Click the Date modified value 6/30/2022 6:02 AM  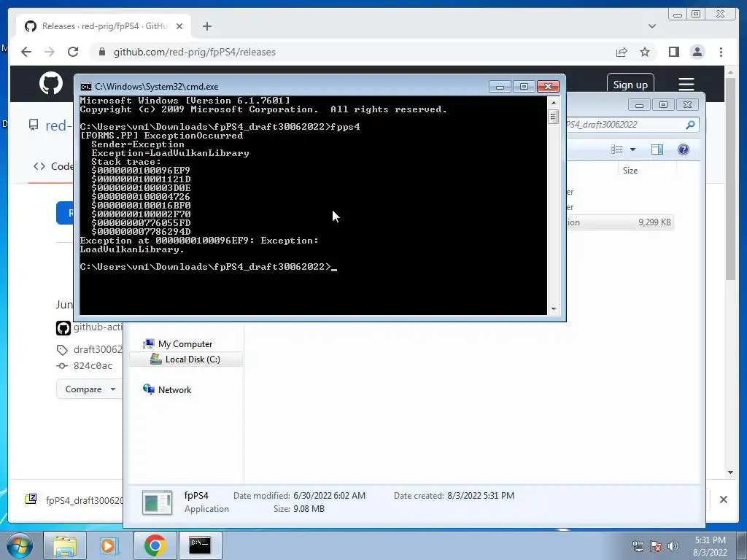(x=329, y=496)
